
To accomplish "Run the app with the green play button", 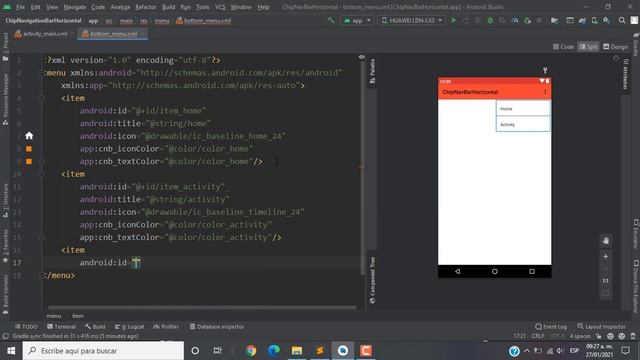I will coord(453,20).
